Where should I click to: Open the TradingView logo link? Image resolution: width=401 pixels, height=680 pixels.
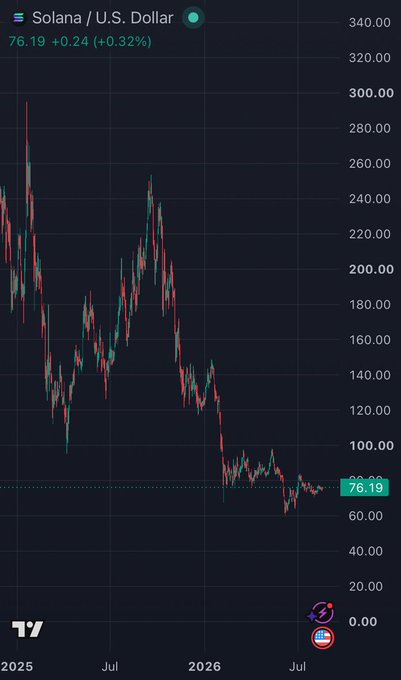tap(27, 629)
